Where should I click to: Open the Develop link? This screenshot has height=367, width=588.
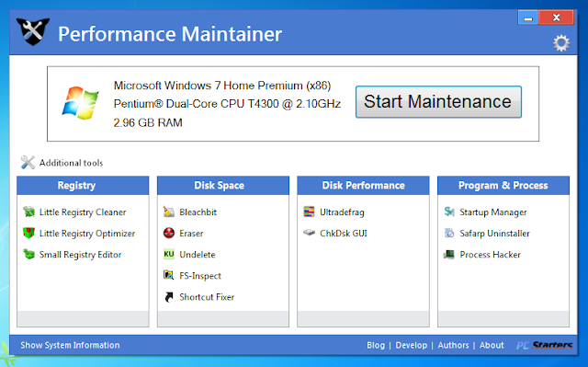411,345
